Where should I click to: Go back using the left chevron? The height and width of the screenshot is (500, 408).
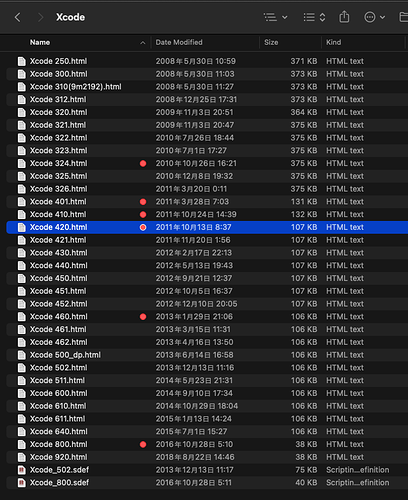(18, 17)
